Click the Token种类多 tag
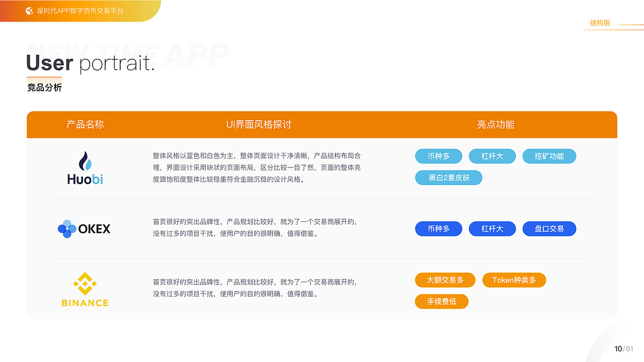 pyautogui.click(x=514, y=280)
